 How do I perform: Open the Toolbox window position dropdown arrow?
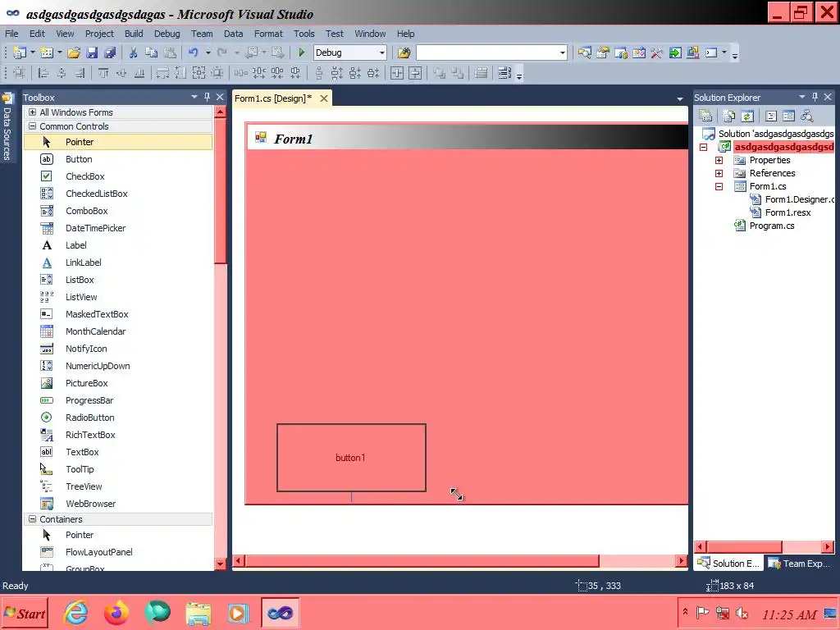pos(194,97)
